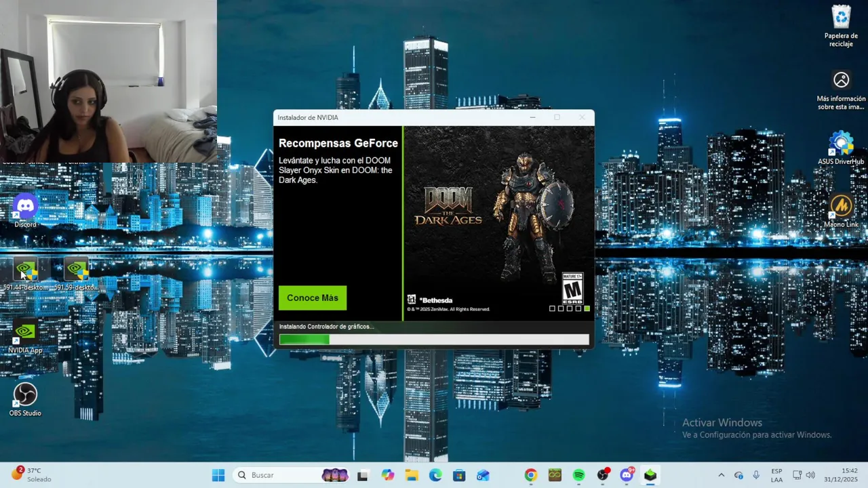Click the ESRB Mature 17+ rating badge

pos(573,287)
